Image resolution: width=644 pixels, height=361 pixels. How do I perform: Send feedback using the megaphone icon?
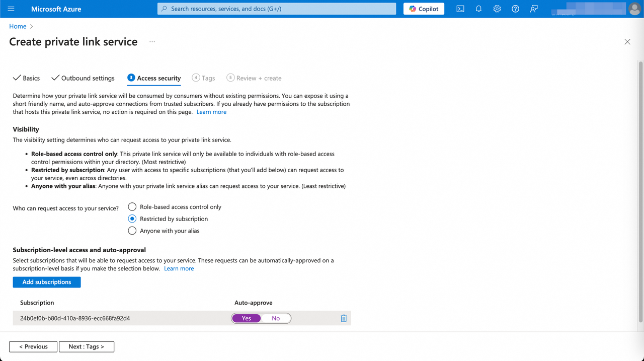(533, 9)
